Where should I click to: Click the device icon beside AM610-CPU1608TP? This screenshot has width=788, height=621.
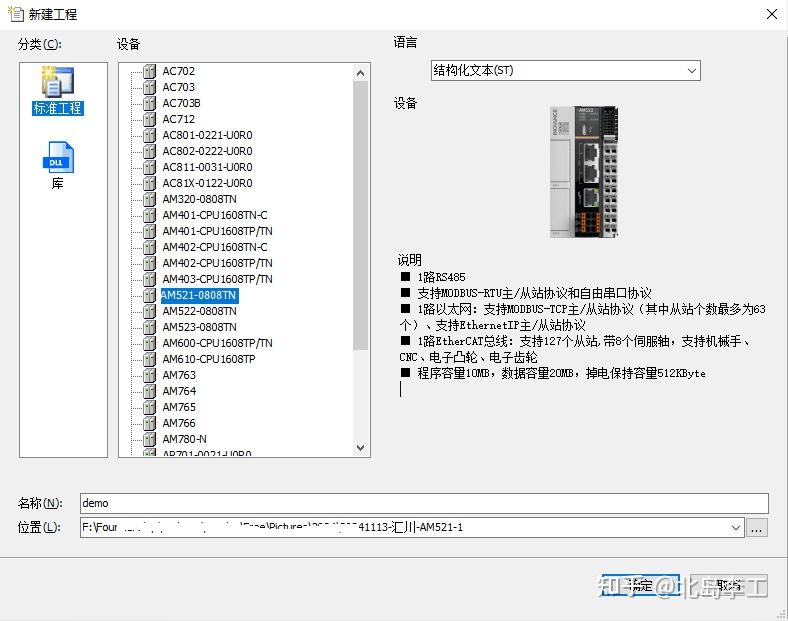[149, 359]
